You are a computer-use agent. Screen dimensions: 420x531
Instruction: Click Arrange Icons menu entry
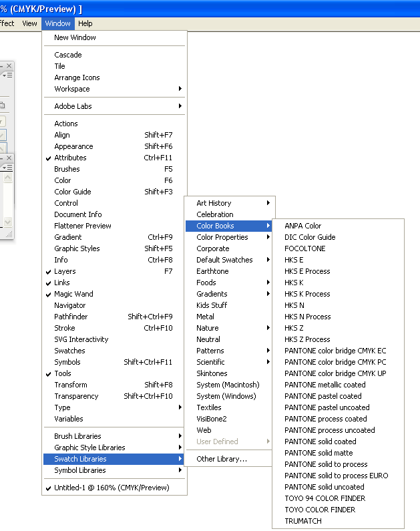click(x=114, y=77)
